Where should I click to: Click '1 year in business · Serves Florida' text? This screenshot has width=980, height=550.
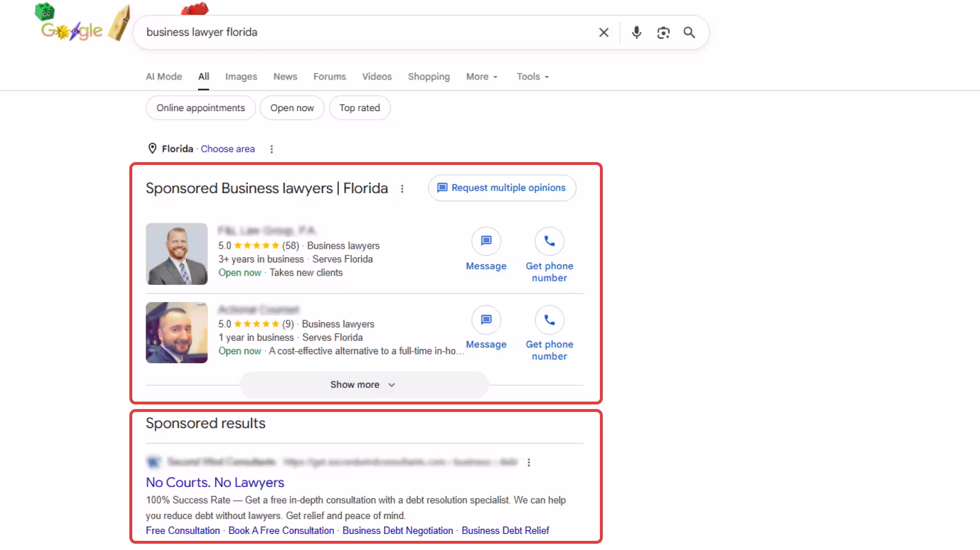(x=290, y=338)
